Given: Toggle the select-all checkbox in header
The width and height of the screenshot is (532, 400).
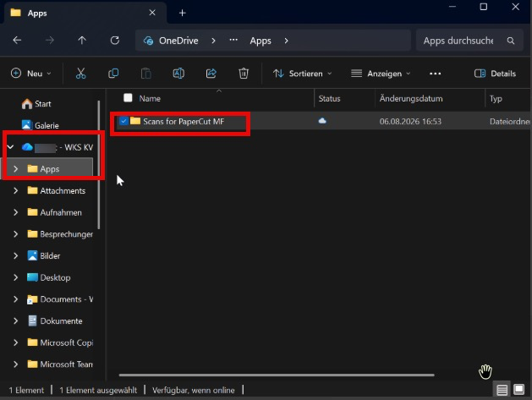Looking at the screenshot, I should pos(128,98).
